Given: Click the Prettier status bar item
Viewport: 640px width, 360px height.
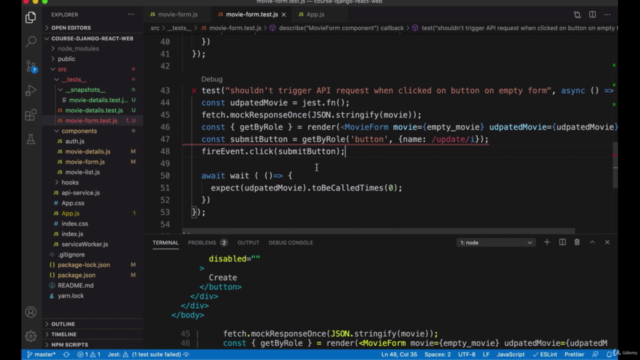Looking at the screenshot, I should [x=574, y=355].
